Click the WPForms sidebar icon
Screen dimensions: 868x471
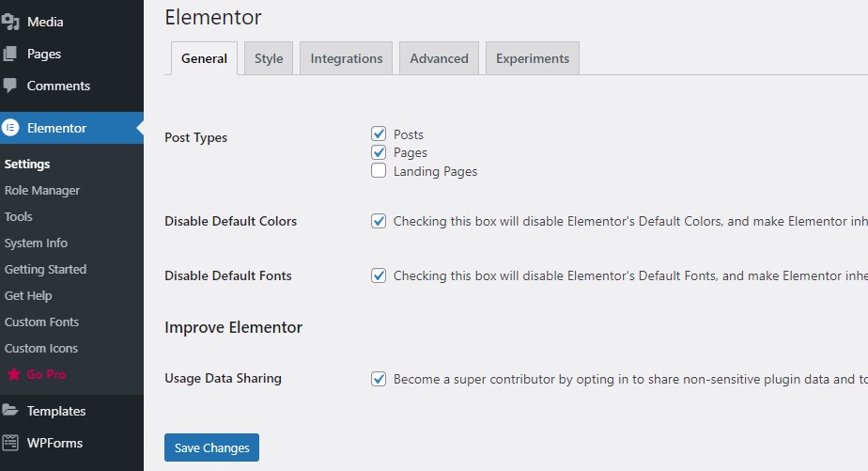coord(10,443)
